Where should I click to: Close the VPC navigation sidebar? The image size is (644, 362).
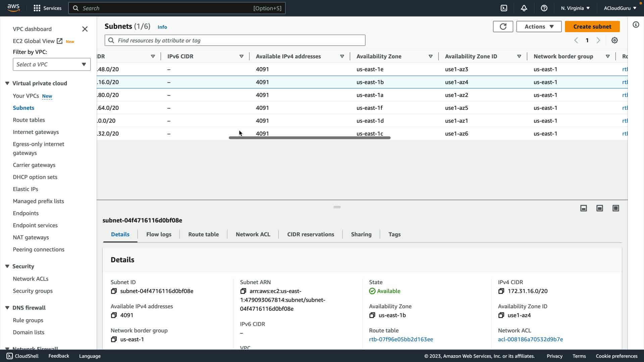[85, 29]
